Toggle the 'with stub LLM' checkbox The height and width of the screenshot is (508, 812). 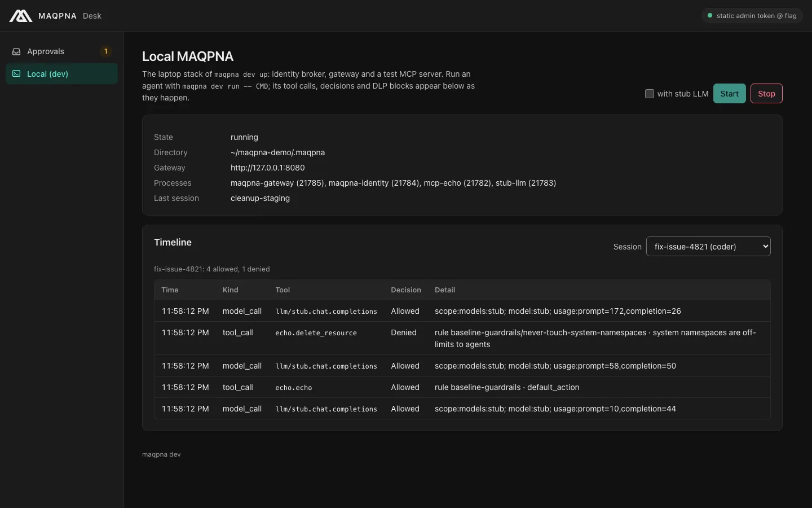click(x=650, y=94)
